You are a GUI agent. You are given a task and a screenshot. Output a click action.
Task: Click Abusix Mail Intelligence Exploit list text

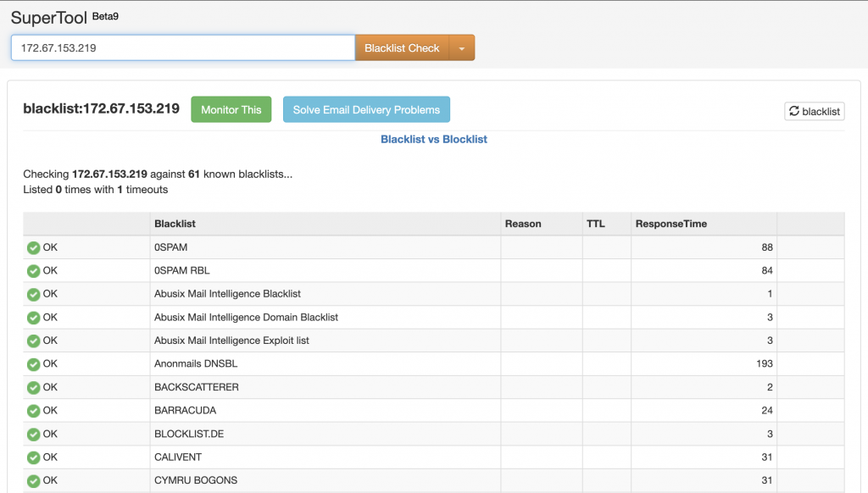click(231, 341)
